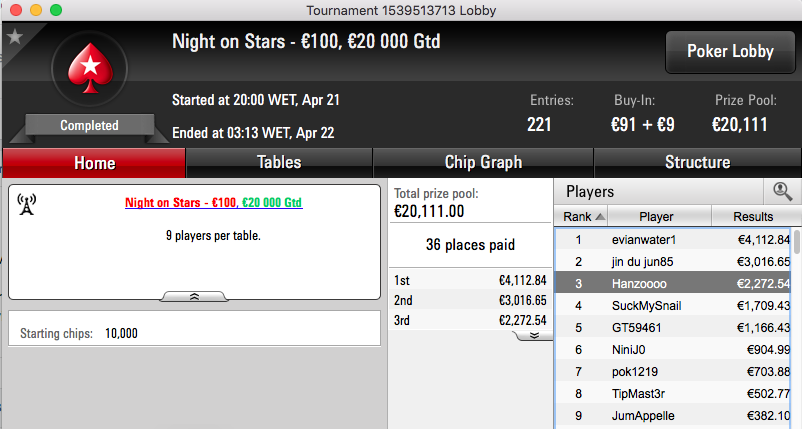Click the favorite star icon in corner
Screen dimensions: 802x429
(15, 36)
